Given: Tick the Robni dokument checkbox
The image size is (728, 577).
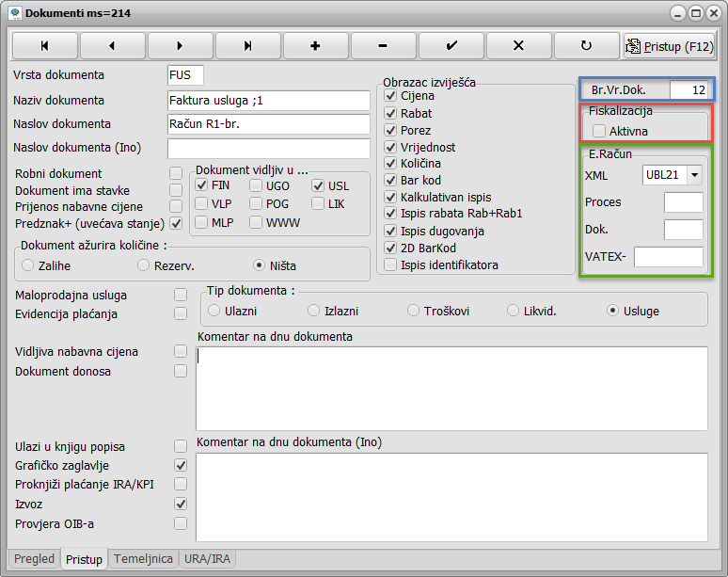Looking at the screenshot, I should (x=176, y=173).
